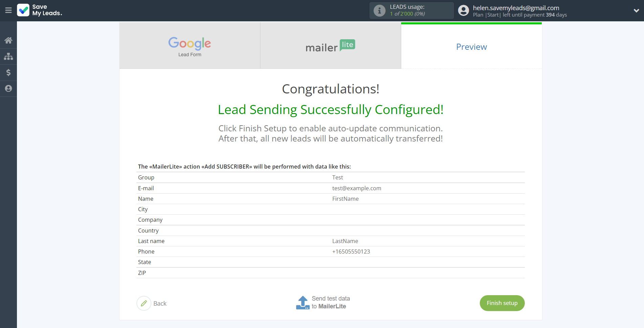Click the Group row value Test
644x328 pixels.
click(x=338, y=177)
